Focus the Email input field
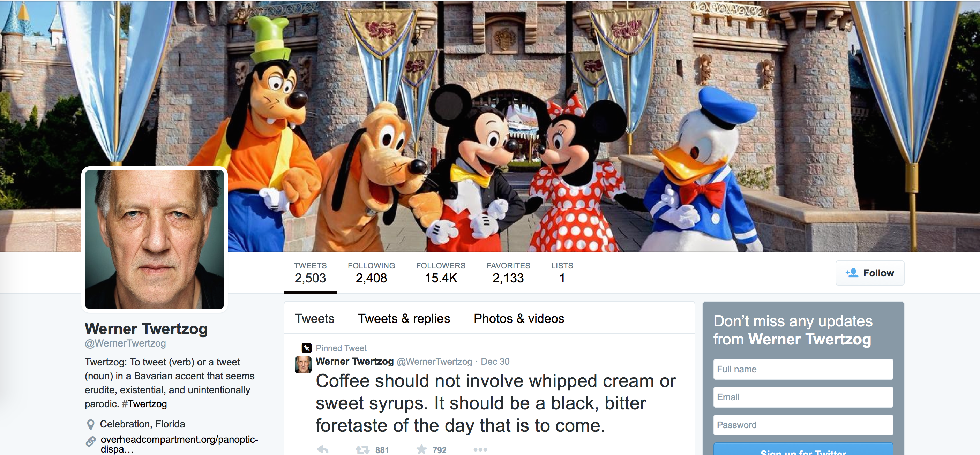This screenshot has height=455, width=980. 803,397
